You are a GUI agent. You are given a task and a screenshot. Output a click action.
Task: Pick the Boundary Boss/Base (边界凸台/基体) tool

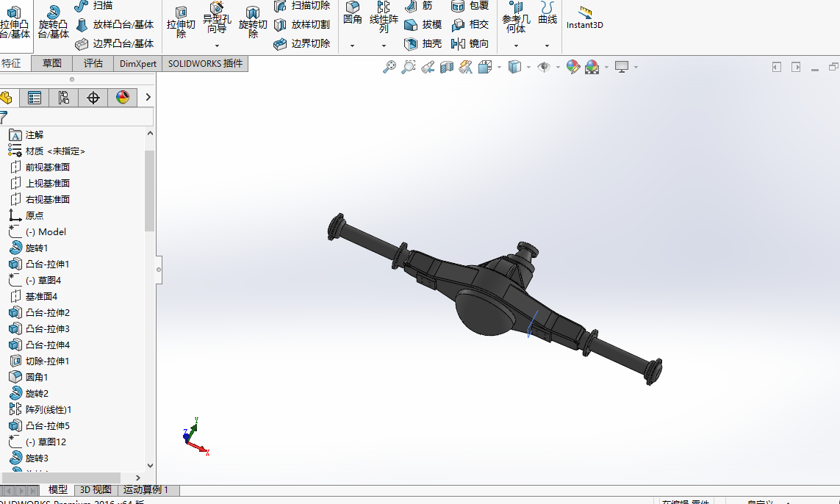pyautogui.click(x=114, y=43)
